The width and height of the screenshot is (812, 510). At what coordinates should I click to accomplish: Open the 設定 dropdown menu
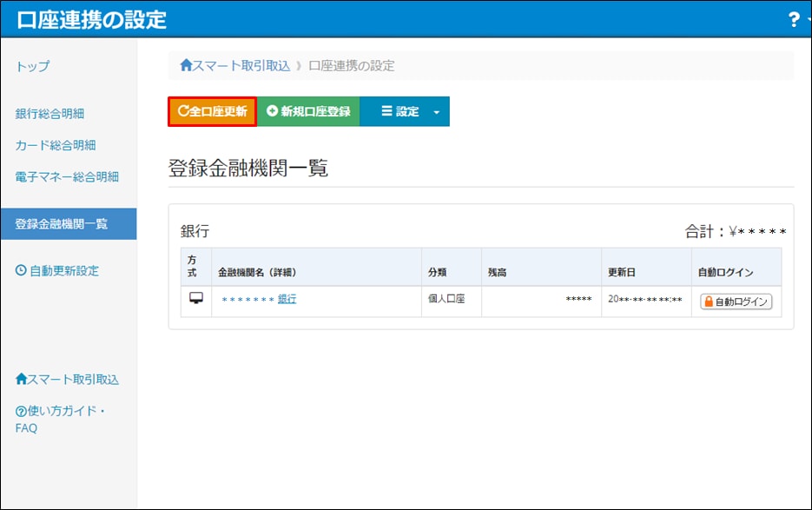[x=405, y=111]
